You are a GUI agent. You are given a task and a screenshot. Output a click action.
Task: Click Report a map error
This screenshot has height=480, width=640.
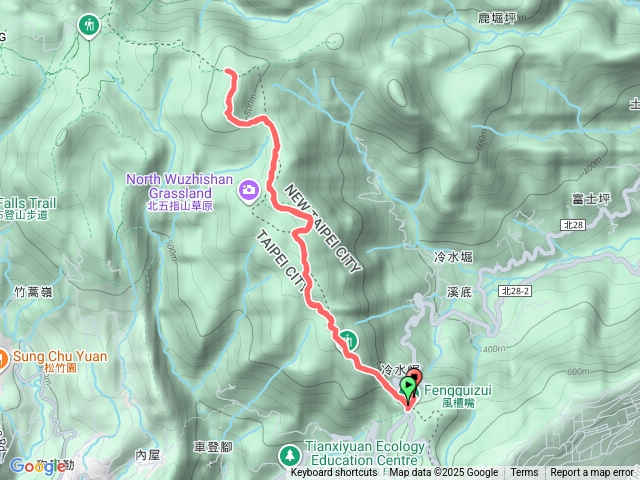pyautogui.click(x=591, y=473)
